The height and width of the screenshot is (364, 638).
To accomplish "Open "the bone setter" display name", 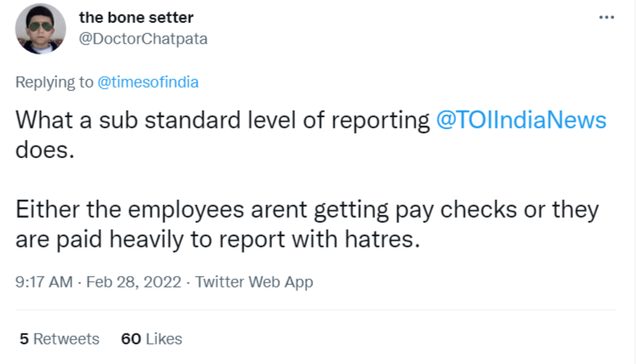I will coord(135,17).
